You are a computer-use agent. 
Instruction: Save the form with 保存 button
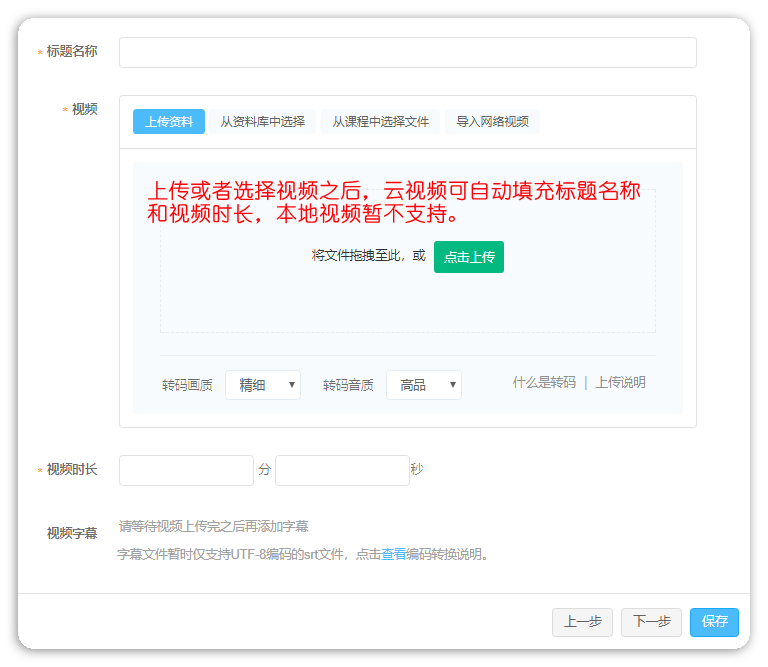pyautogui.click(x=714, y=622)
